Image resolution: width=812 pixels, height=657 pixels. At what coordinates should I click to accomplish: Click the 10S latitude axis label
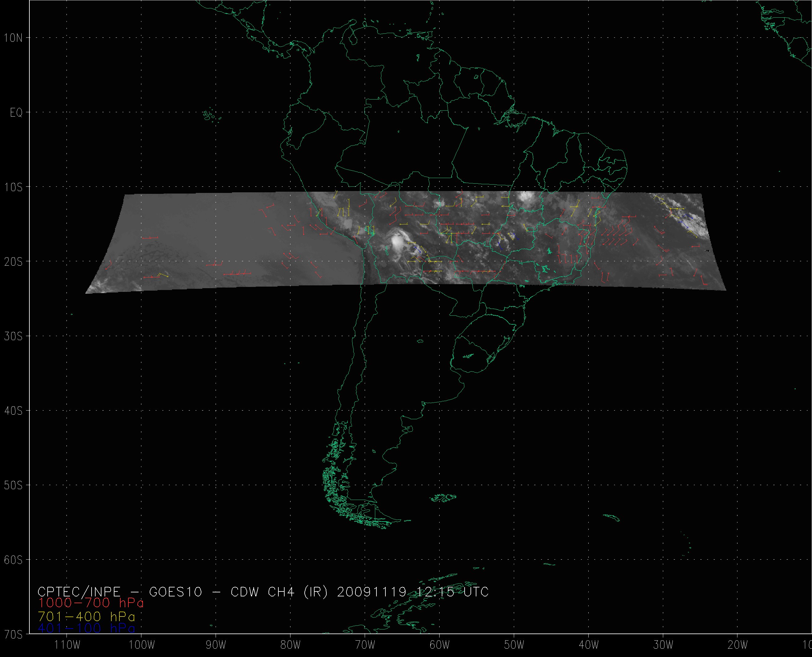pyautogui.click(x=13, y=187)
